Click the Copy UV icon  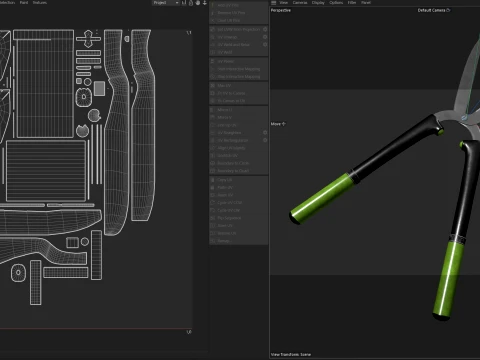click(212, 180)
